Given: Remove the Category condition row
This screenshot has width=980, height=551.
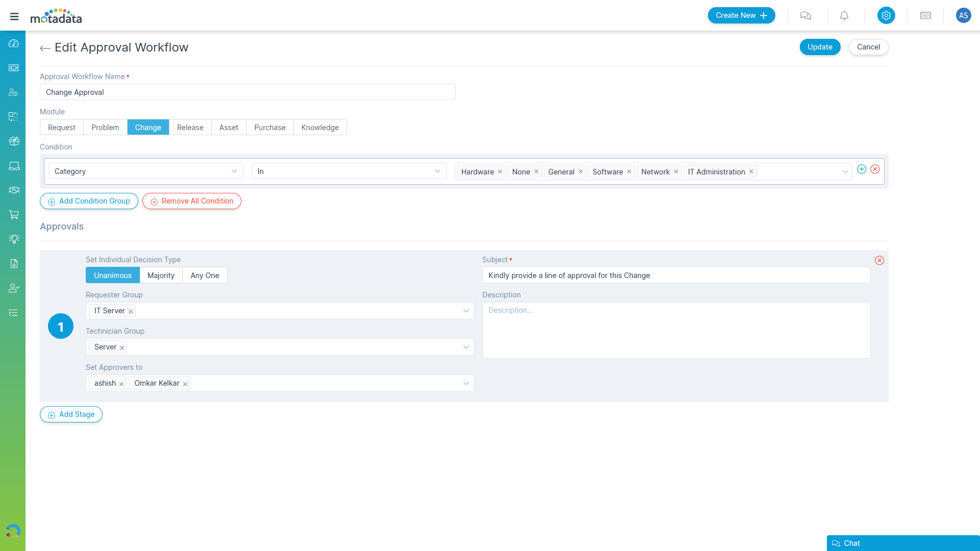Looking at the screenshot, I should pos(875,169).
